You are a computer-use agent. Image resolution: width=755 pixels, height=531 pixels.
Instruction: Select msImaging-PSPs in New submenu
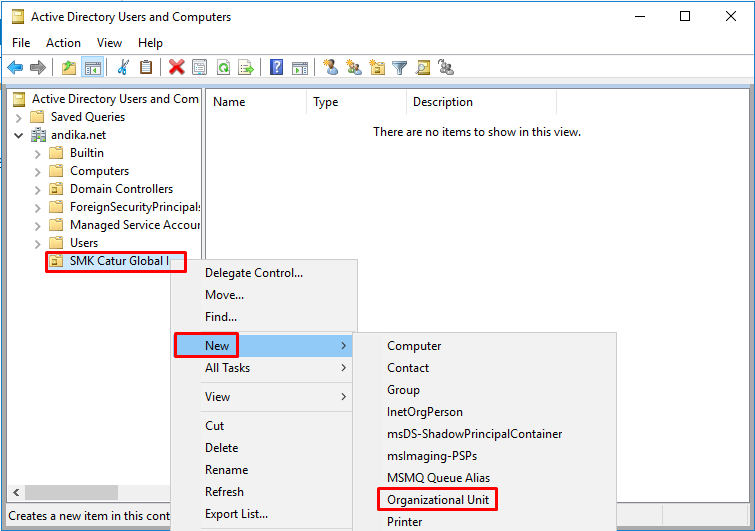484,456
